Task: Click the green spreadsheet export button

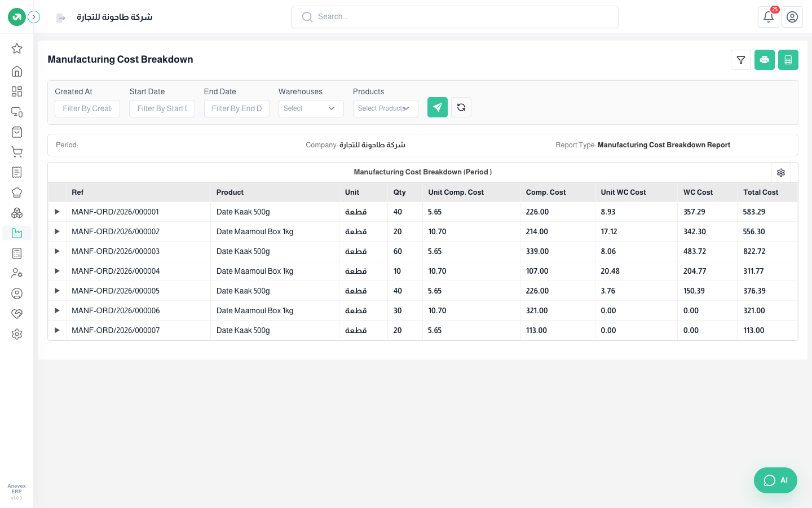Action: [x=788, y=60]
